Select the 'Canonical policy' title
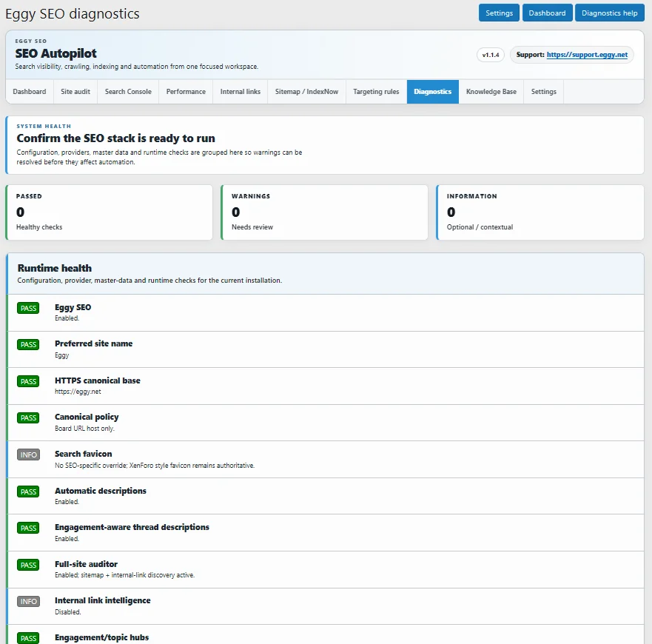The width and height of the screenshot is (652, 644). pyautogui.click(x=87, y=417)
